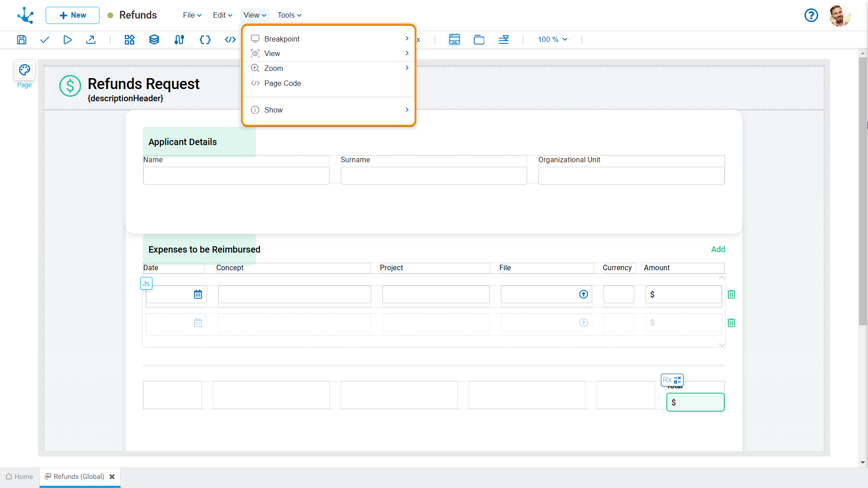The width and height of the screenshot is (868, 488).
Task: Click the Add link in Expenses section
Action: [x=718, y=249]
